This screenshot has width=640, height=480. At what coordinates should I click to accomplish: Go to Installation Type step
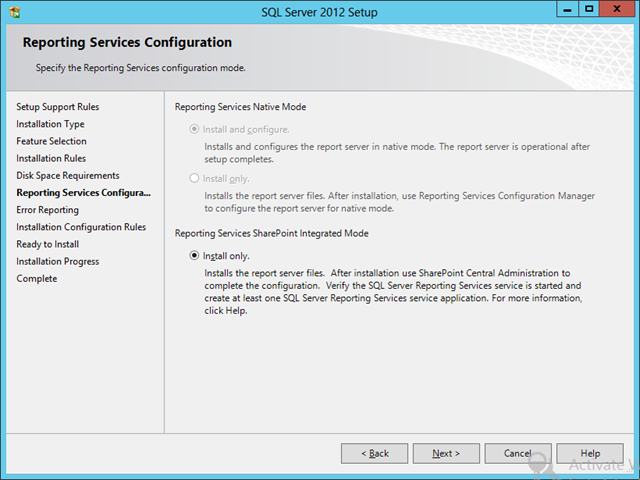click(x=50, y=124)
